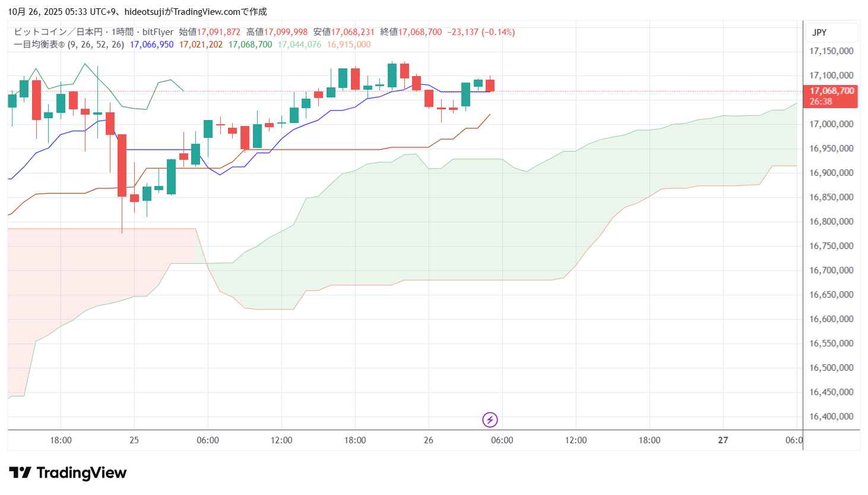Click the purple lightning bolt event icon
The width and height of the screenshot is (868, 495).
tap(490, 420)
